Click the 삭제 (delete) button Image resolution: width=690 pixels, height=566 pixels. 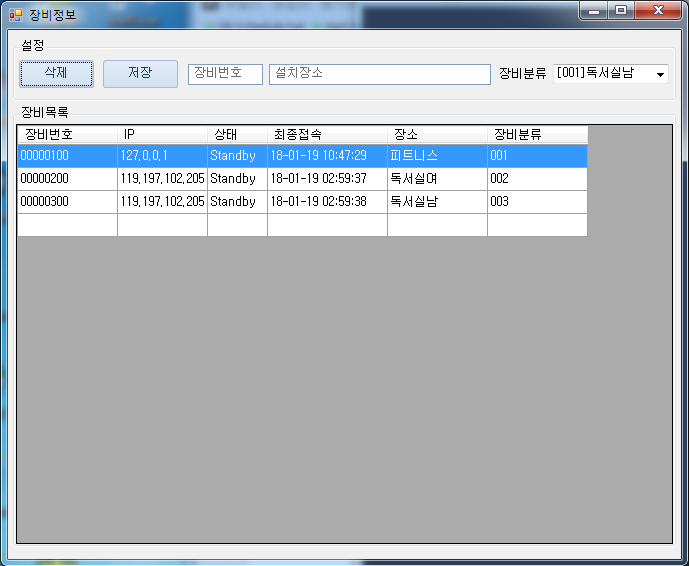tap(56, 74)
